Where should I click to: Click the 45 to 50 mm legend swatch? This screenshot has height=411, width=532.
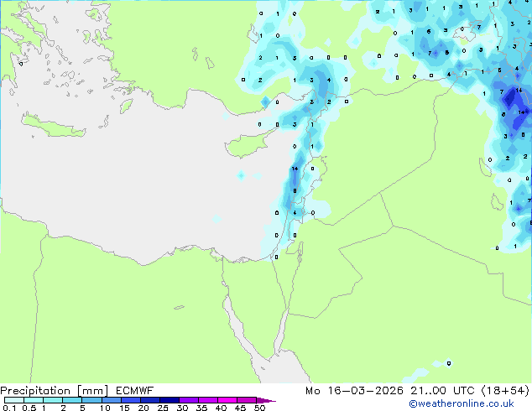pos(247,400)
